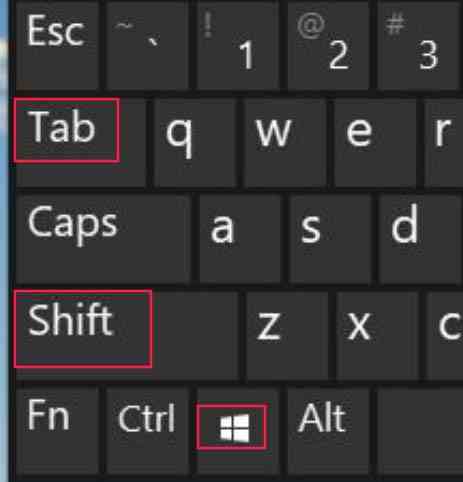
Task: Tap the Tab key
Action: [80, 142]
